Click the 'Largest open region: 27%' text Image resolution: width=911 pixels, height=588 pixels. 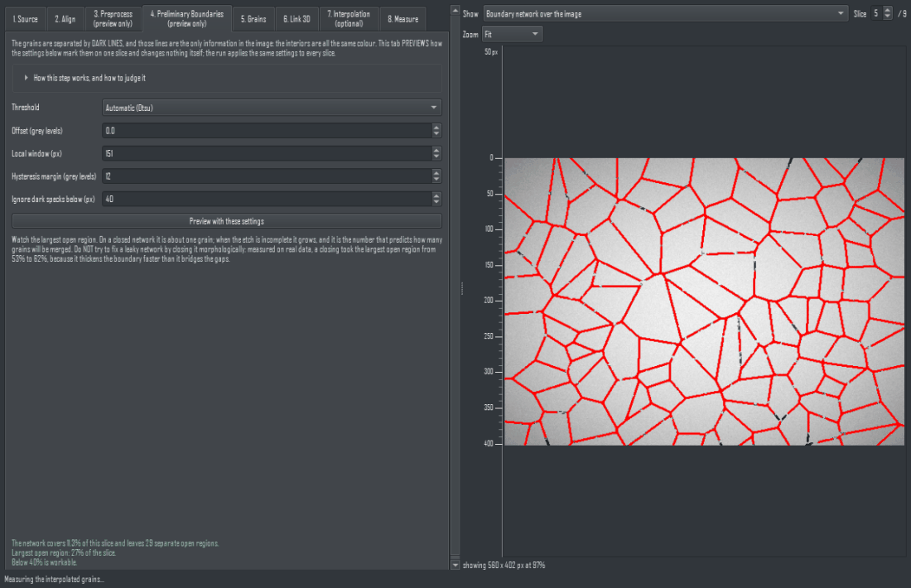64,553
